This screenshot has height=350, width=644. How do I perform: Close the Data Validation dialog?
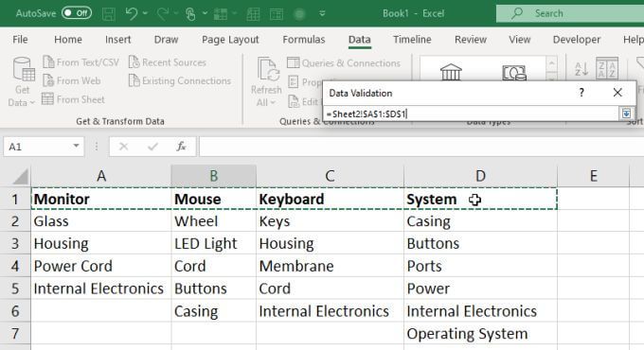click(x=617, y=93)
